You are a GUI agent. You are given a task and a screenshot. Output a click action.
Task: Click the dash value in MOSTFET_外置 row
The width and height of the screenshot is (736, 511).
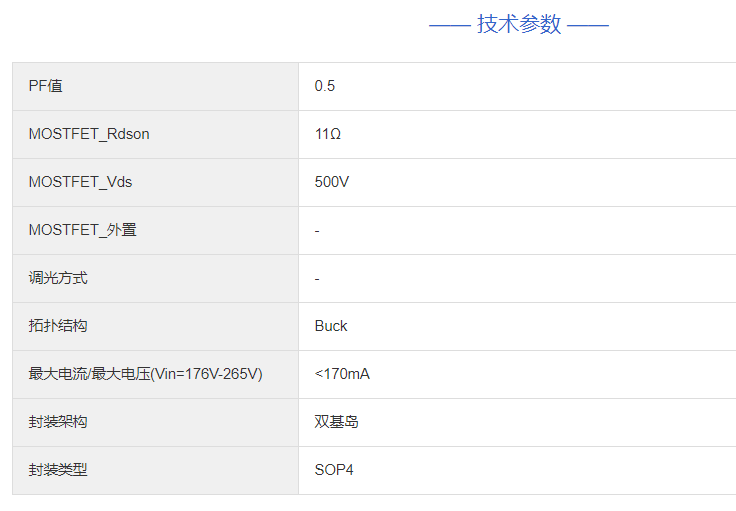[317, 230]
